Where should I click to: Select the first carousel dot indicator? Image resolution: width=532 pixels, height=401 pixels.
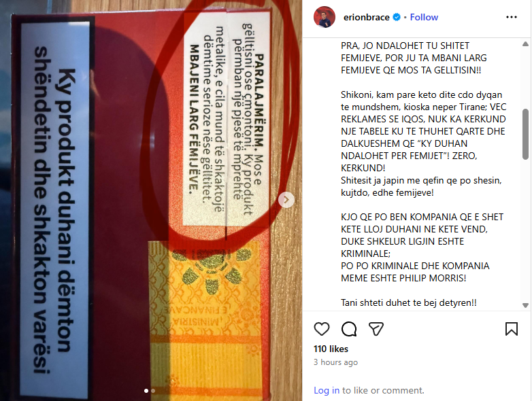[146, 391]
